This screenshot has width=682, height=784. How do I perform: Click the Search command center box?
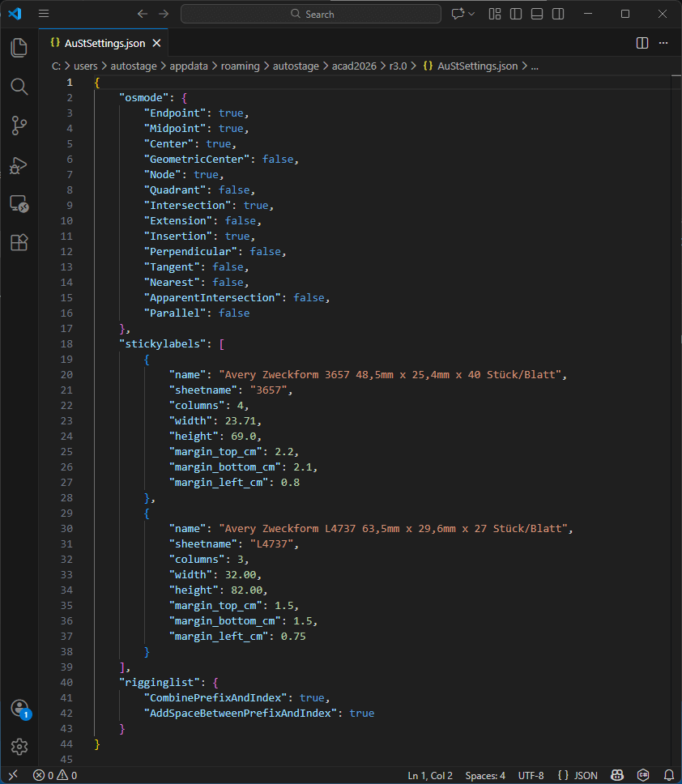tap(312, 14)
